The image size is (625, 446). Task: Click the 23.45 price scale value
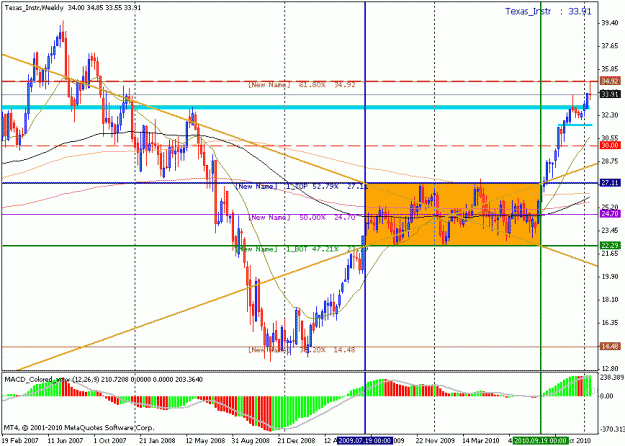pyautogui.click(x=611, y=230)
